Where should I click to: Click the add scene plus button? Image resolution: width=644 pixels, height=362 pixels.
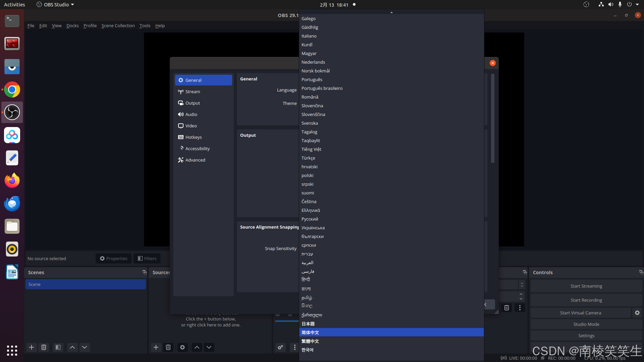pos(32,347)
